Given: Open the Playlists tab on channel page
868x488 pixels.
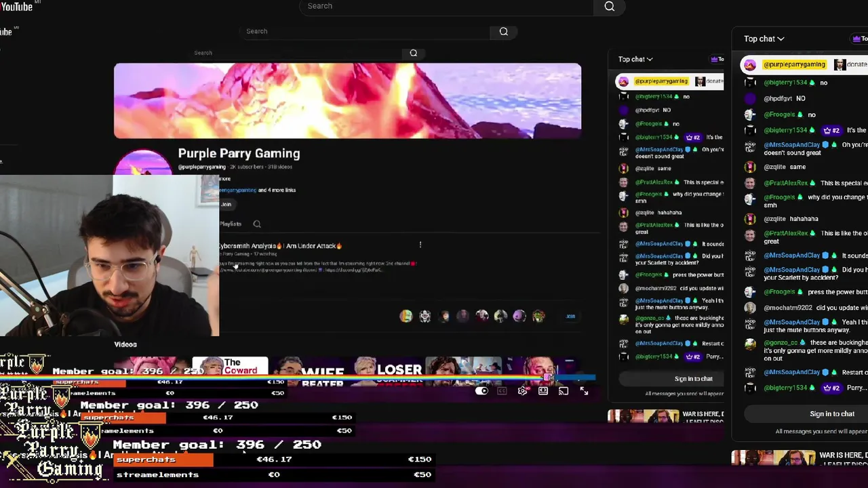Looking at the screenshot, I should [230, 224].
